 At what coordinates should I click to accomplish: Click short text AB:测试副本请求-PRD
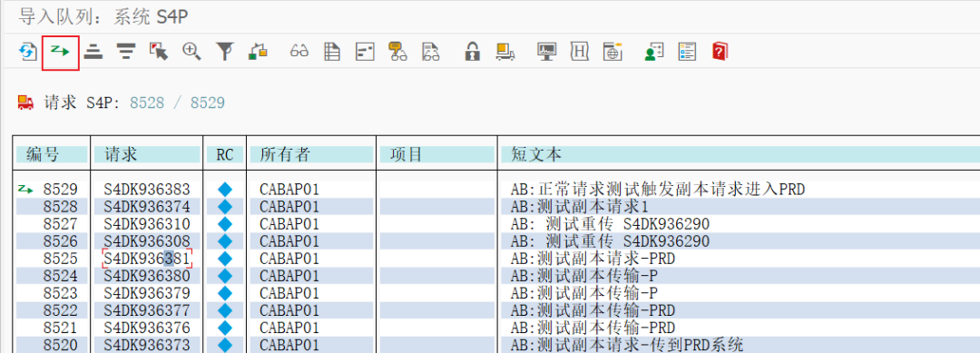[x=593, y=259]
